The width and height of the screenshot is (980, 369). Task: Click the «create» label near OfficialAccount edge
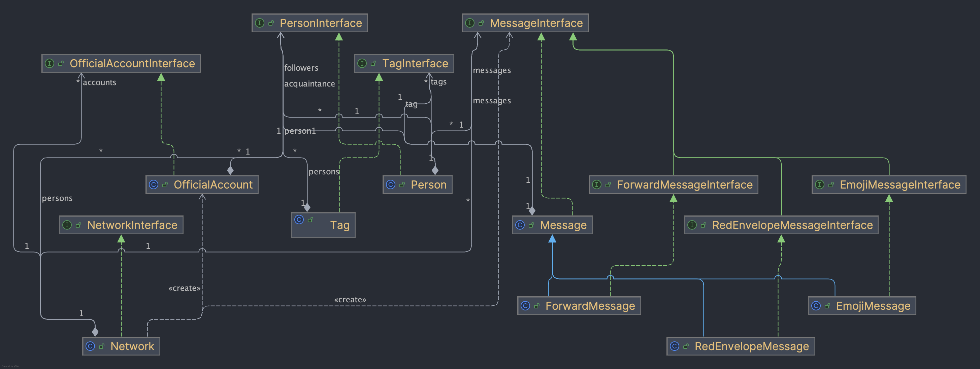(x=184, y=288)
